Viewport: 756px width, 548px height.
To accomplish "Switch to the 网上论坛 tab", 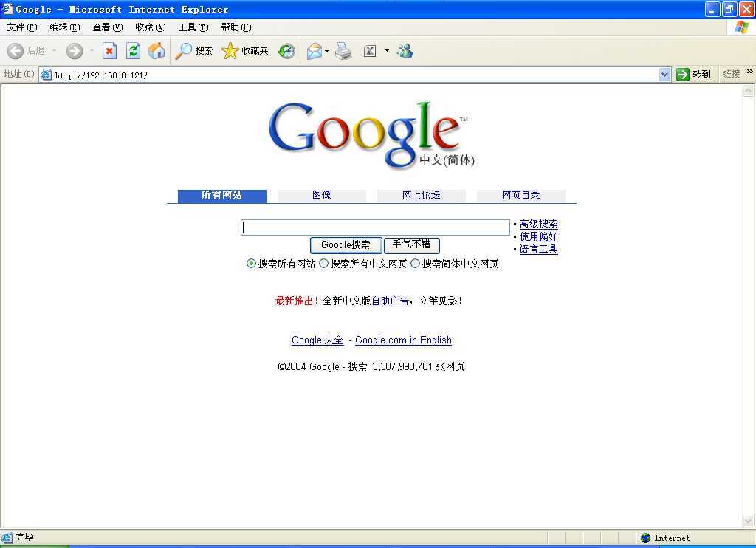I will (422, 196).
